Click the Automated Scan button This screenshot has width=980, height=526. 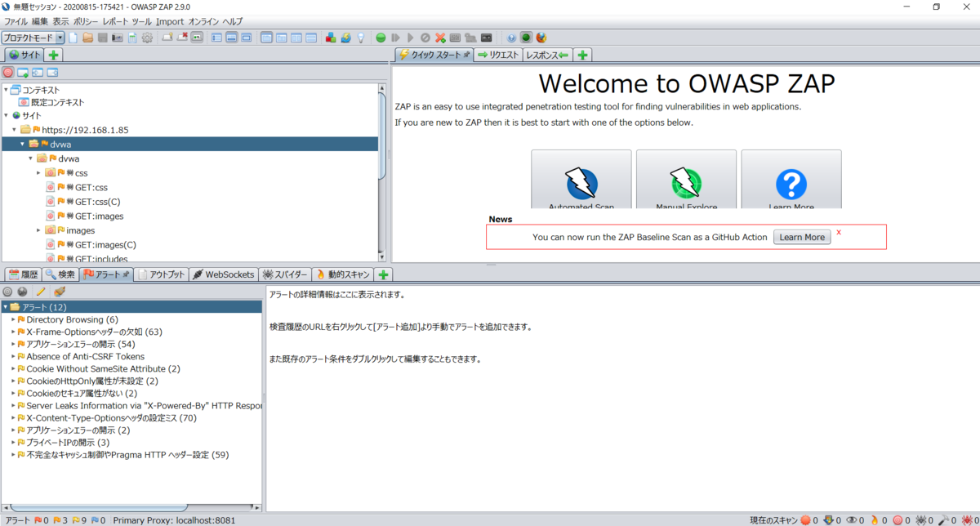click(581, 180)
